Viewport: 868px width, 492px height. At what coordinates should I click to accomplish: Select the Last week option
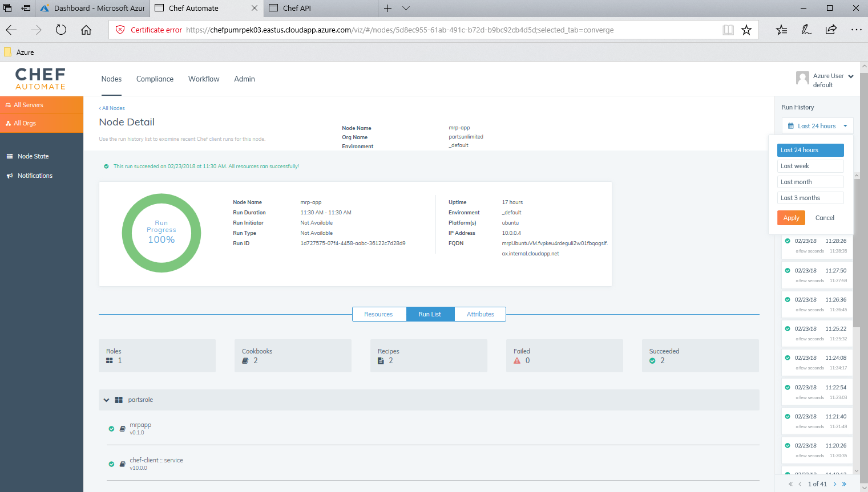[x=810, y=165]
